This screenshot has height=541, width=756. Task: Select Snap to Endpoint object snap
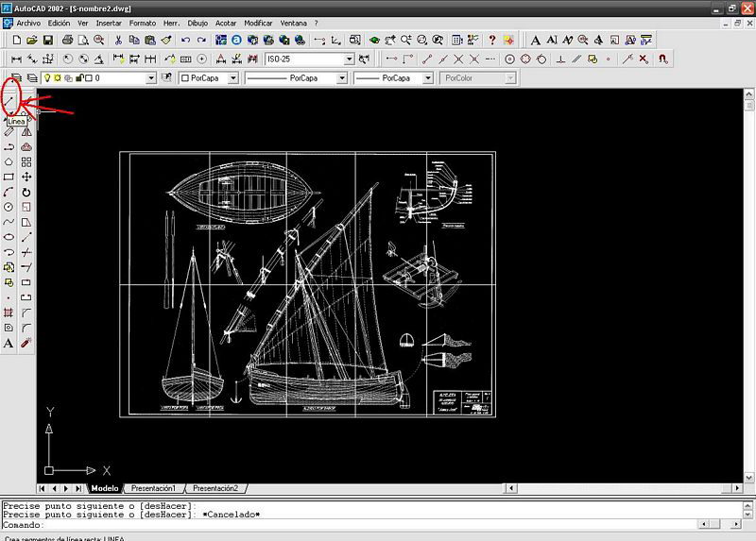pos(427,59)
